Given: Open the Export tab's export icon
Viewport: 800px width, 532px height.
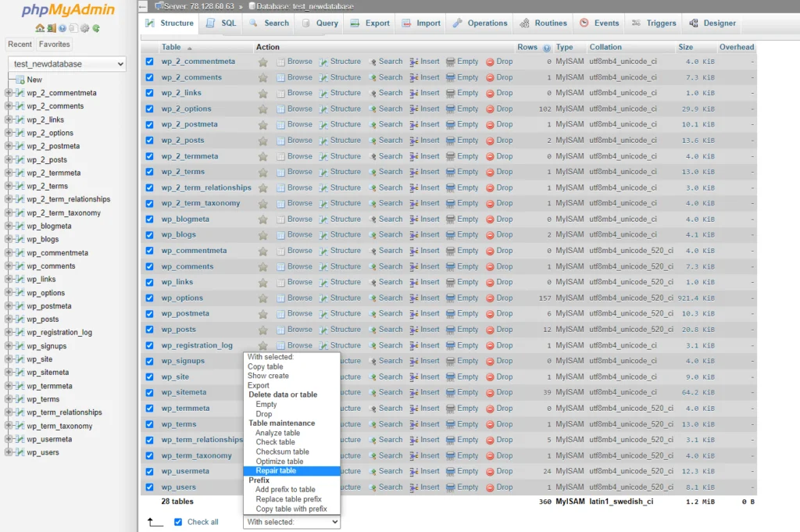Looking at the screenshot, I should click(x=355, y=23).
